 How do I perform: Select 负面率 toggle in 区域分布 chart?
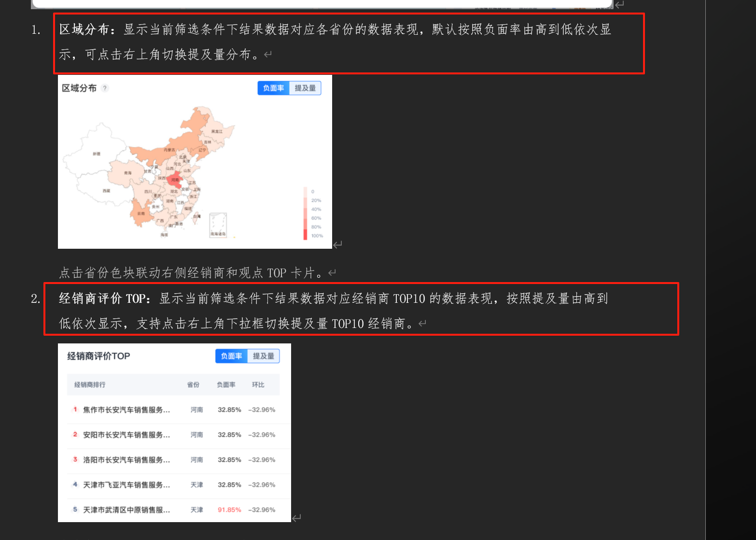[273, 88]
